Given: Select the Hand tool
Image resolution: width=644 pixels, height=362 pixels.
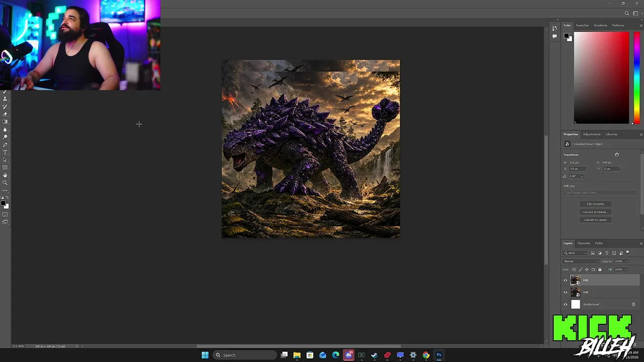Looking at the screenshot, I should pos(5,175).
